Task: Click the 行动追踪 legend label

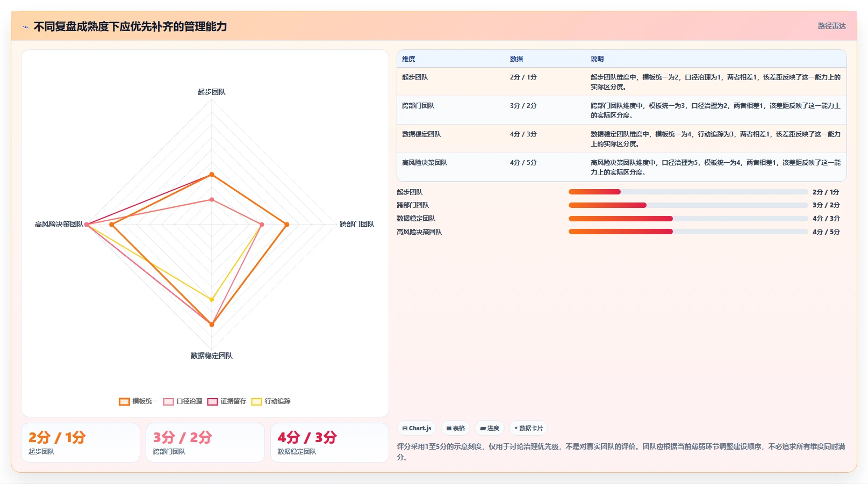Action: [x=277, y=401]
